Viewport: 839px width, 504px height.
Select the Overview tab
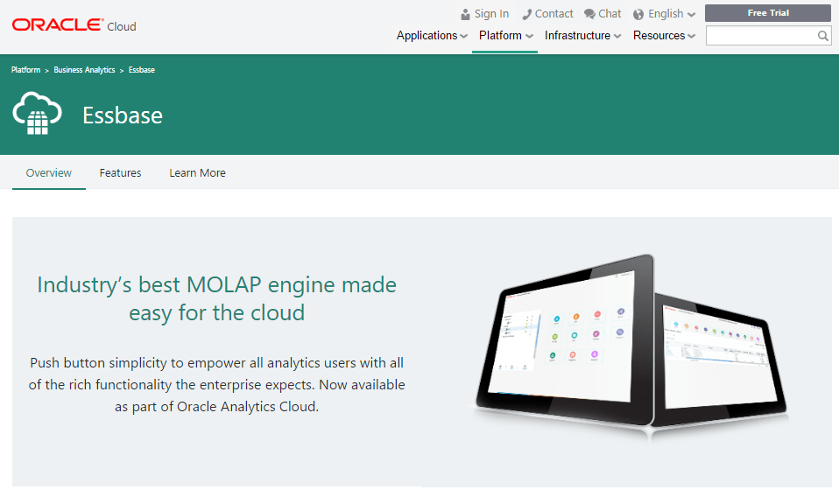[49, 172]
